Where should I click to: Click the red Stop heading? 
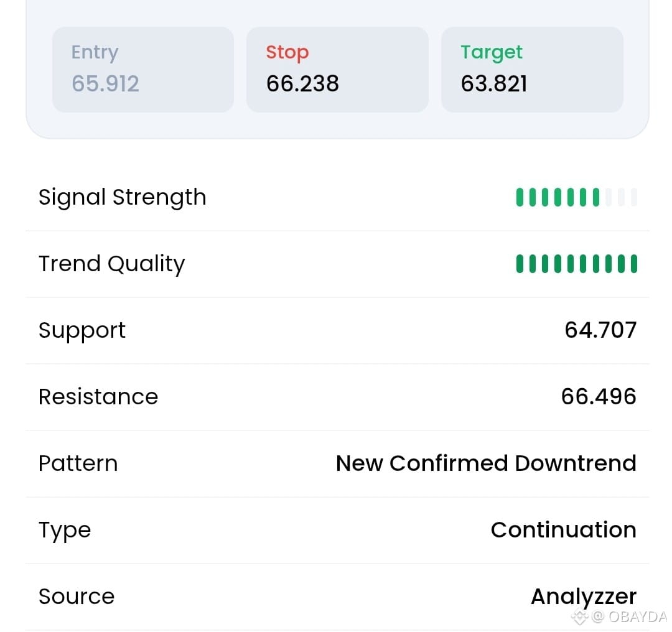click(287, 53)
